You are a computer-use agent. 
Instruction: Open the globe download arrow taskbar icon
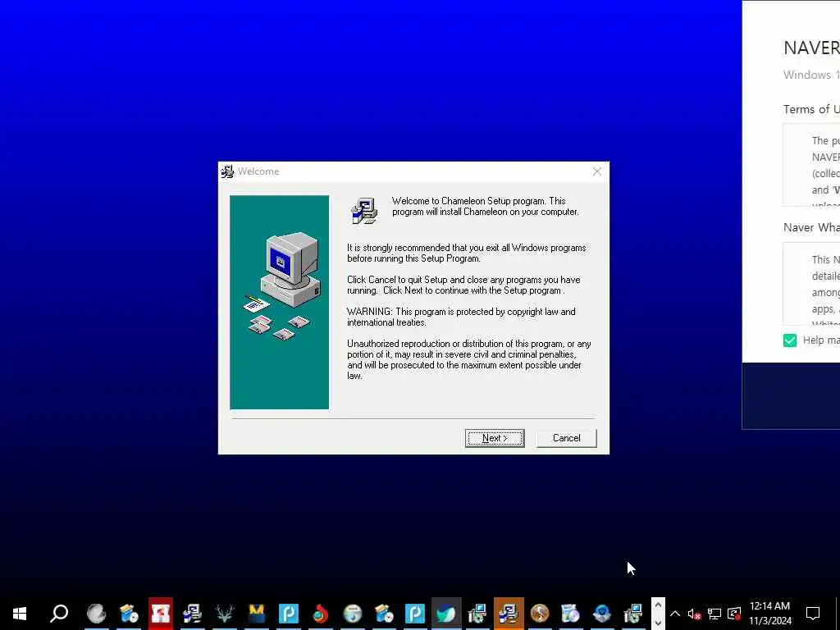pos(353,614)
